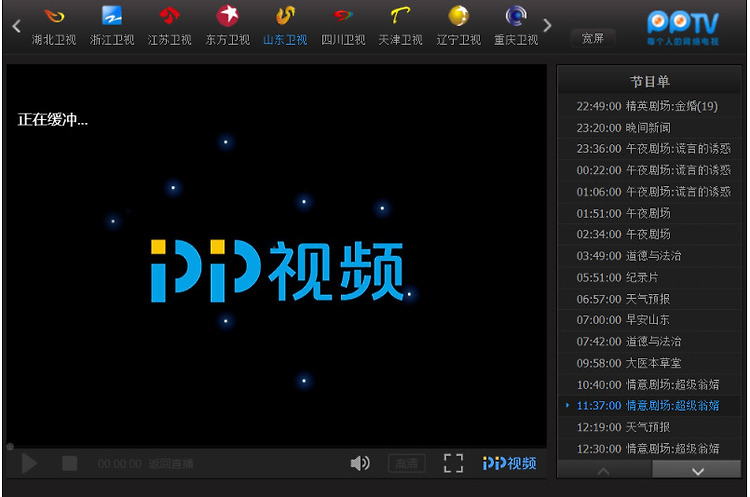Show more channels with right arrow
Image resolution: width=750 pixels, height=497 pixels.
pyautogui.click(x=547, y=25)
